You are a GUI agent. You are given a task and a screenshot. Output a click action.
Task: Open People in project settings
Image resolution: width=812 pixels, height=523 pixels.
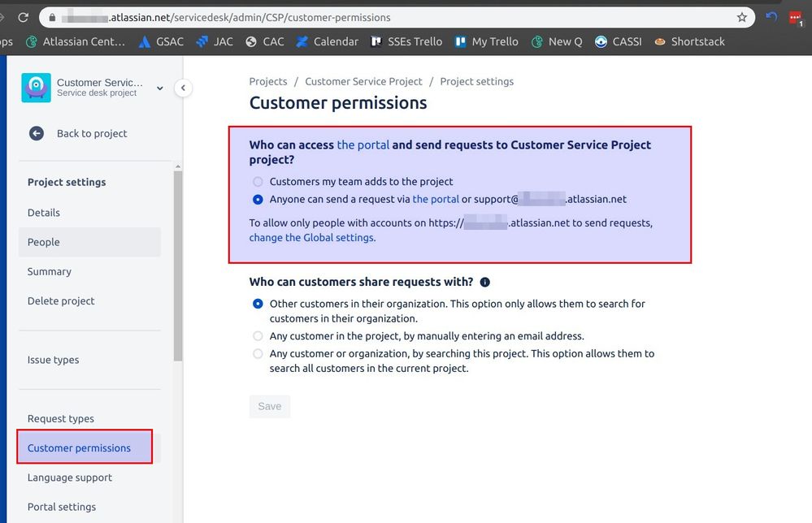(x=89, y=242)
